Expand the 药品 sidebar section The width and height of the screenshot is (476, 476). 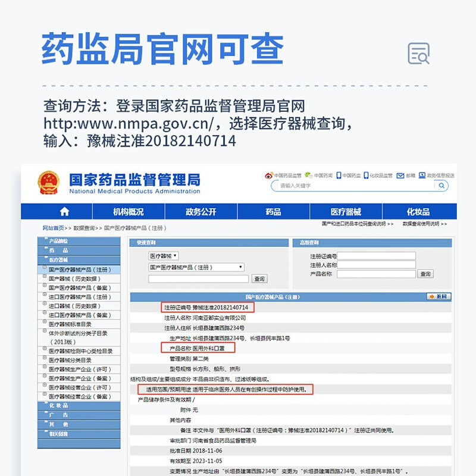coord(59,250)
